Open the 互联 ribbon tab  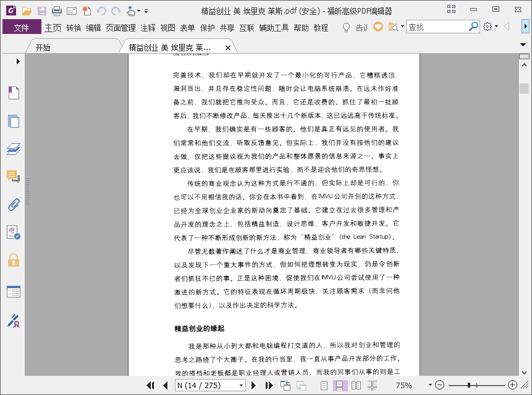(x=247, y=28)
